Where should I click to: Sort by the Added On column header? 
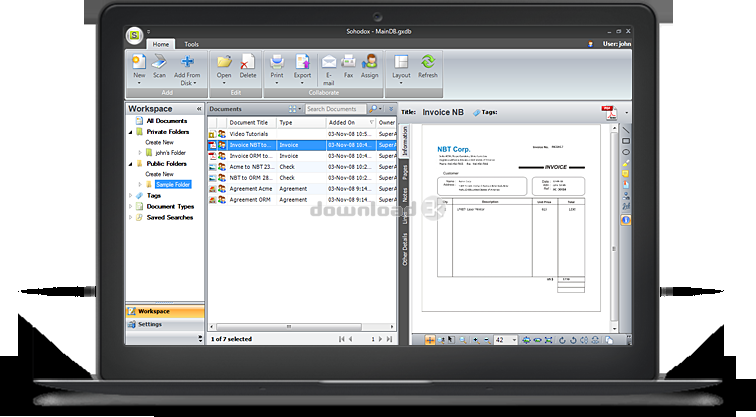(351, 122)
